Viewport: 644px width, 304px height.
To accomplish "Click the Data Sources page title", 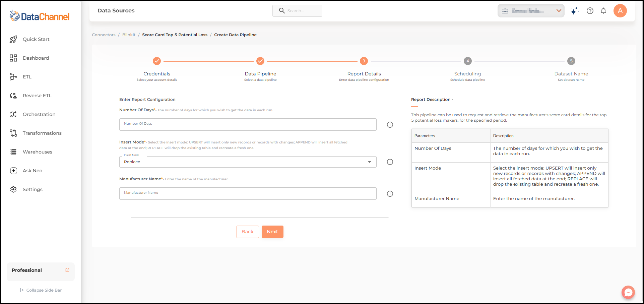I will tap(116, 11).
